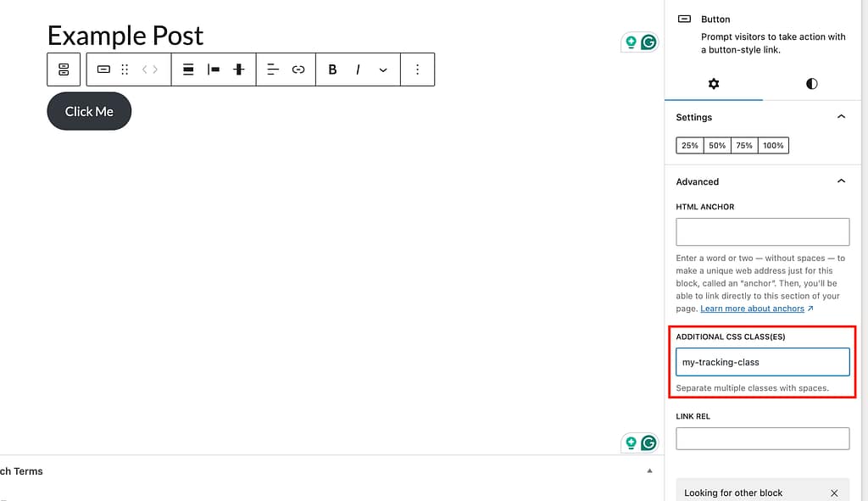Click the Click Me button block
868x501 pixels.
click(89, 112)
